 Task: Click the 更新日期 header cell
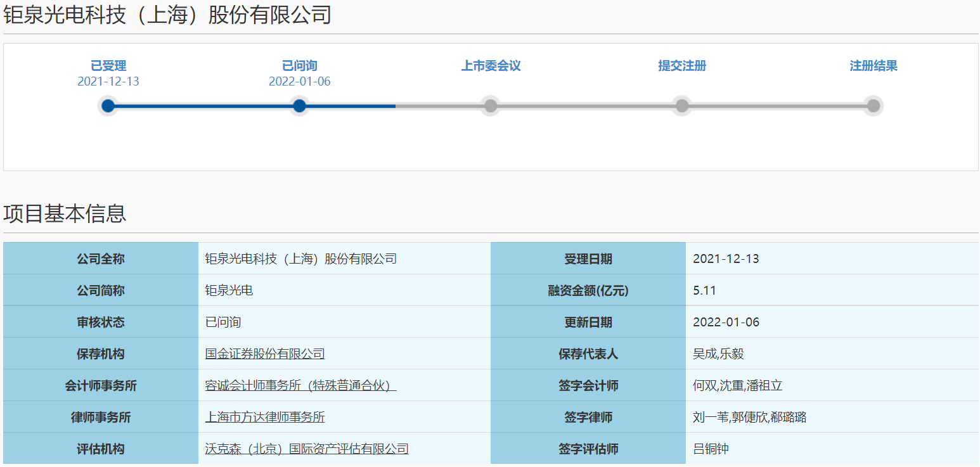pyautogui.click(x=588, y=322)
